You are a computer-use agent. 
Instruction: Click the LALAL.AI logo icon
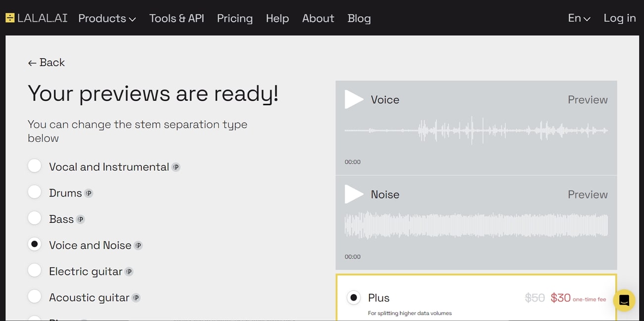click(10, 18)
